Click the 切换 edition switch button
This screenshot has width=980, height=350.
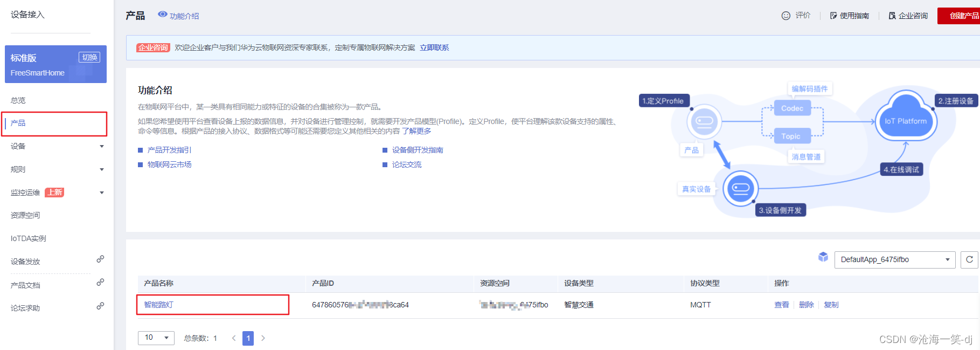point(89,57)
